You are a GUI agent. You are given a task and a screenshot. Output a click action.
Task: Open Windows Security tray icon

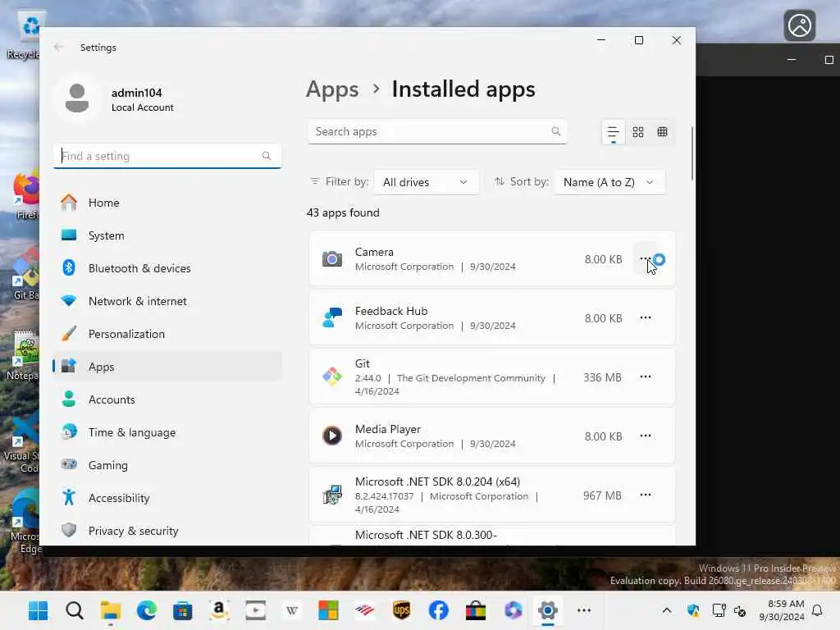click(692, 610)
